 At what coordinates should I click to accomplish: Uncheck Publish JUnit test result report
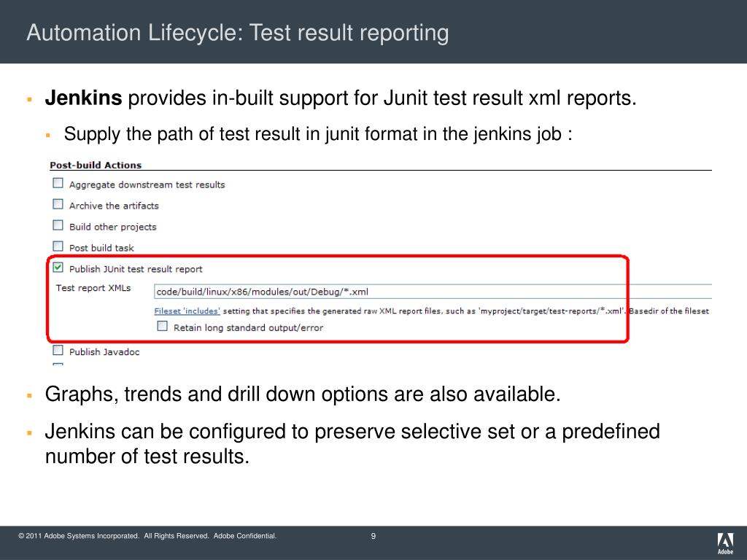[x=58, y=267]
